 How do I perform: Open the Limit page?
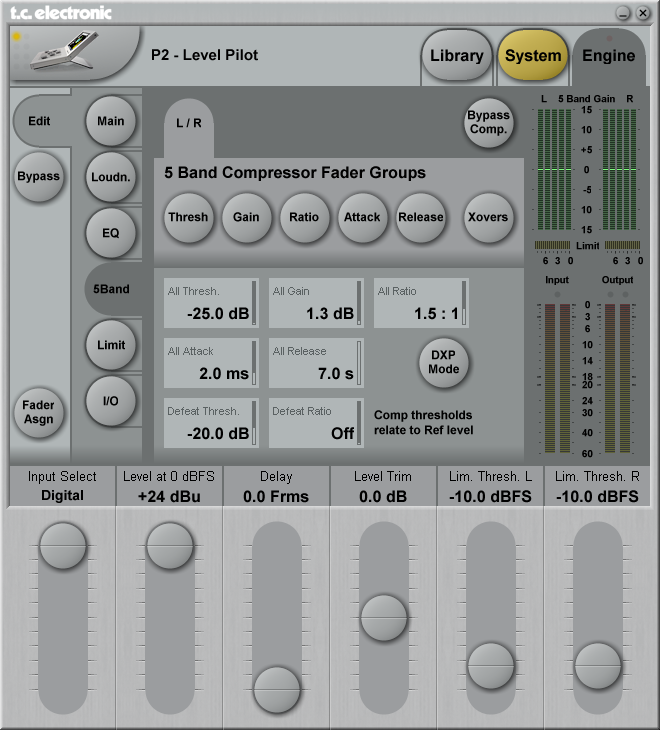click(111, 345)
